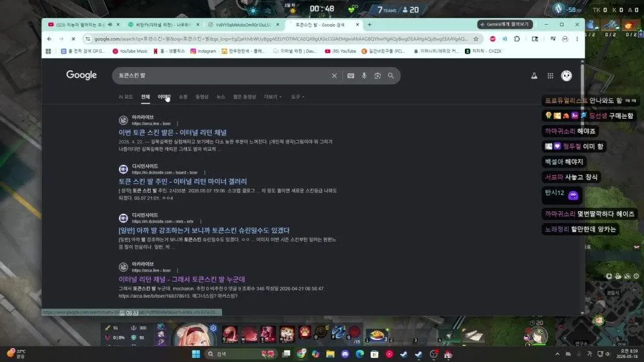The image size is (644, 362).
Task: Expand the More dropdown in search tabs
Action: pos(273,97)
